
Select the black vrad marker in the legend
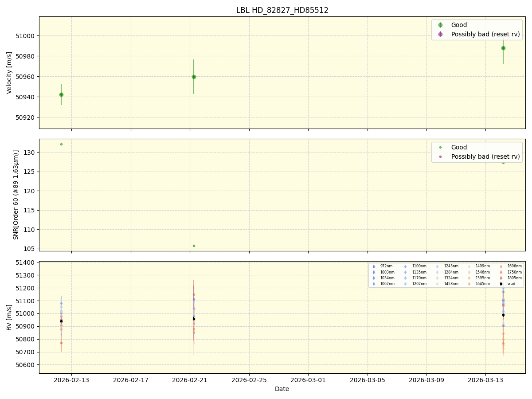[x=501, y=284]
